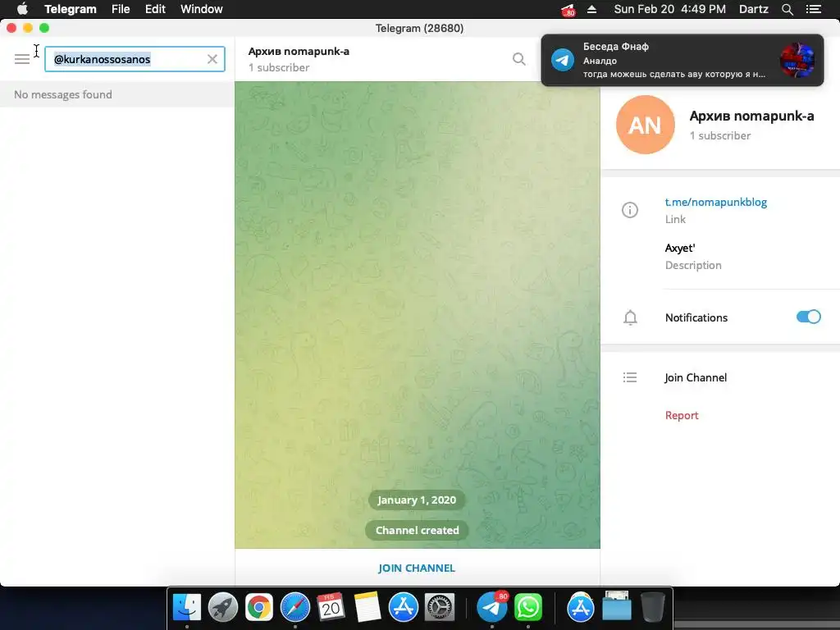Open Notes from the dock
The width and height of the screenshot is (840, 630).
[x=367, y=608]
